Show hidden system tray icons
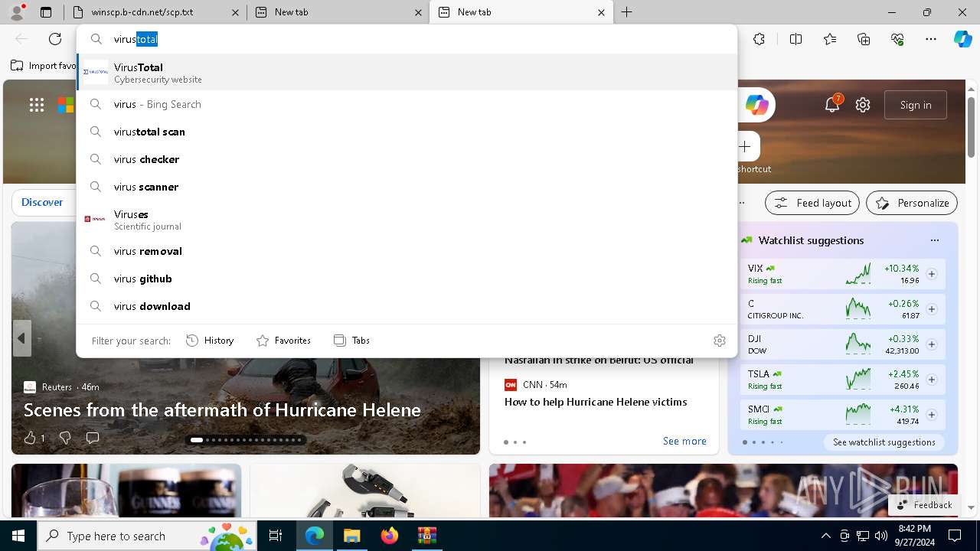This screenshot has width=980, height=551. 825,536
